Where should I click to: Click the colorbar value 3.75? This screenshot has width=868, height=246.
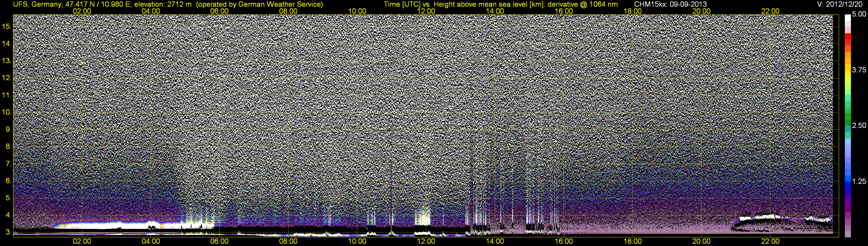point(859,70)
